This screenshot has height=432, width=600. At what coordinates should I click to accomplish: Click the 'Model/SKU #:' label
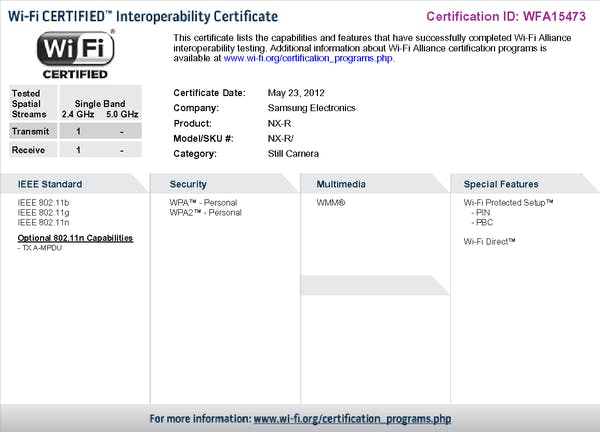203,139
